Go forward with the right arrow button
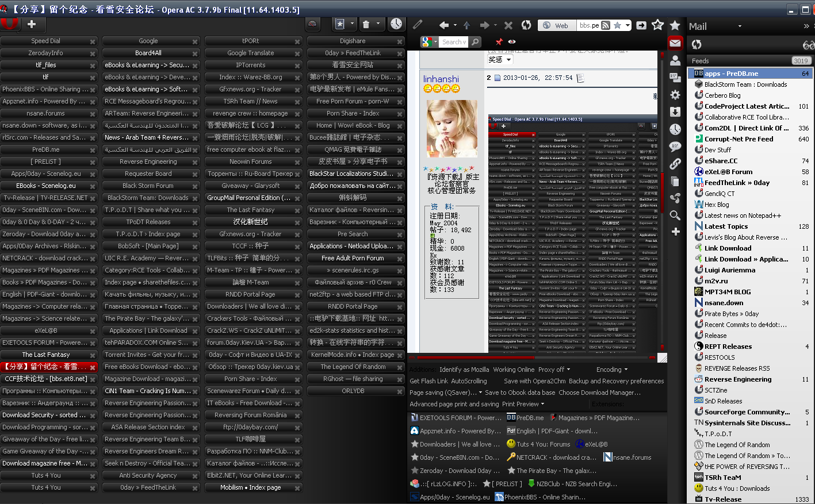The image size is (815, 504). pos(484,25)
